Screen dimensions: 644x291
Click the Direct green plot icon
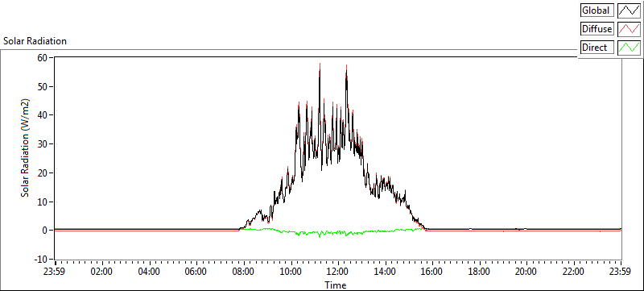[629, 48]
